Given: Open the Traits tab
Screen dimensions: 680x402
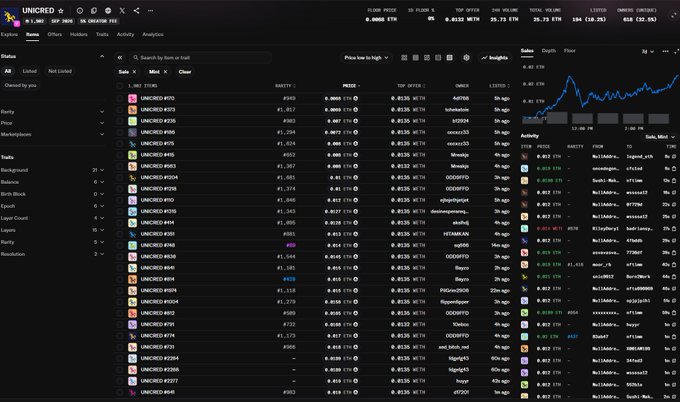Looking at the screenshot, I should click(102, 34).
